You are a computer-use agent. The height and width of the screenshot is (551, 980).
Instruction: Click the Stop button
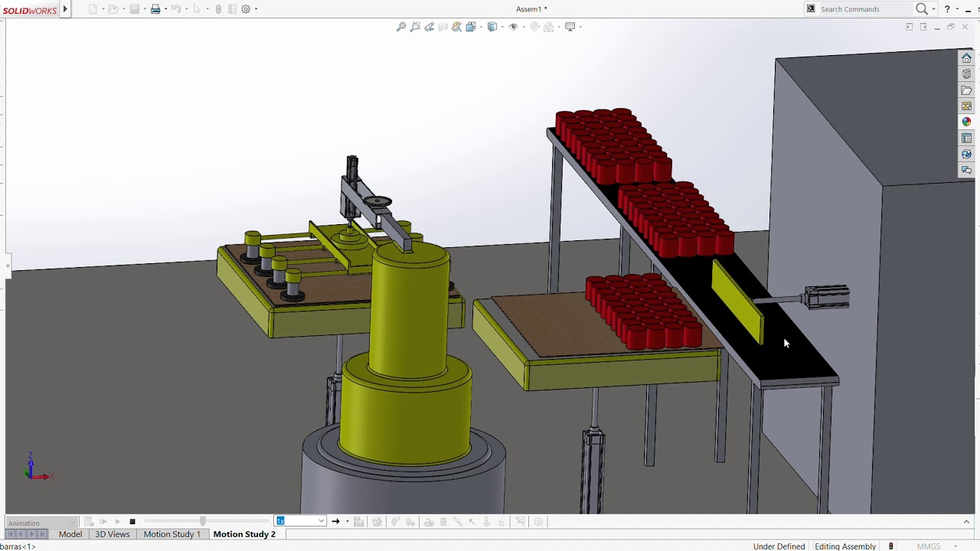(x=132, y=522)
